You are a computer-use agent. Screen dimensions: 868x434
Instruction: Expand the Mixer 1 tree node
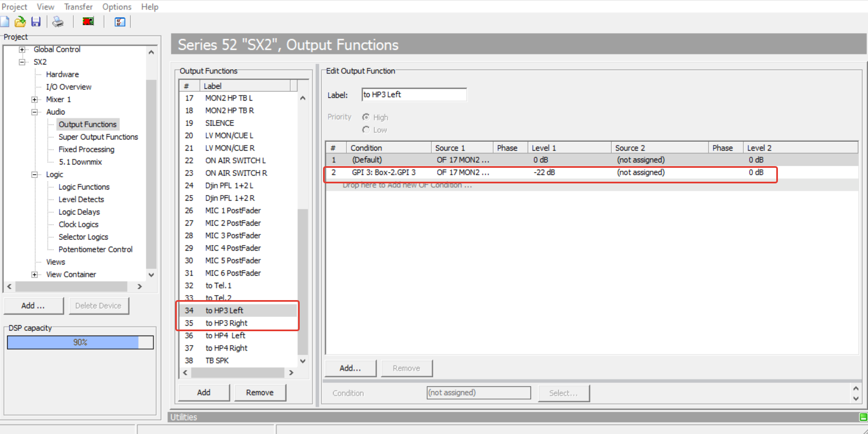tap(35, 99)
